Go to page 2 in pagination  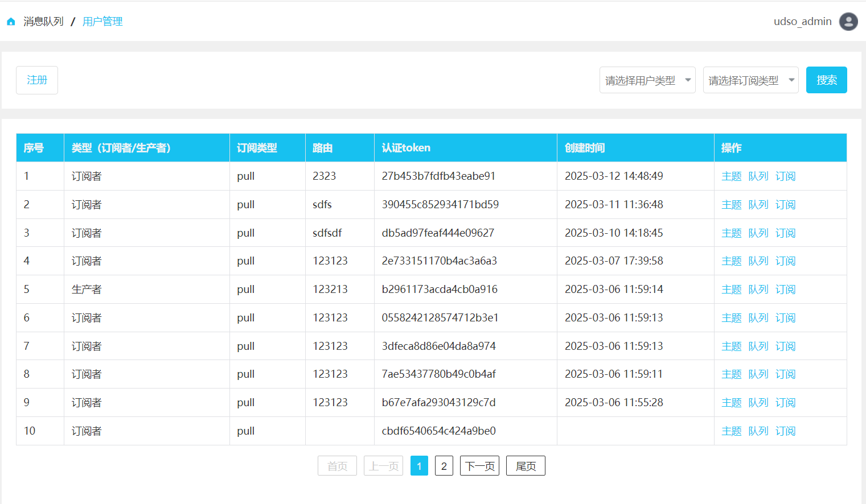pos(444,466)
